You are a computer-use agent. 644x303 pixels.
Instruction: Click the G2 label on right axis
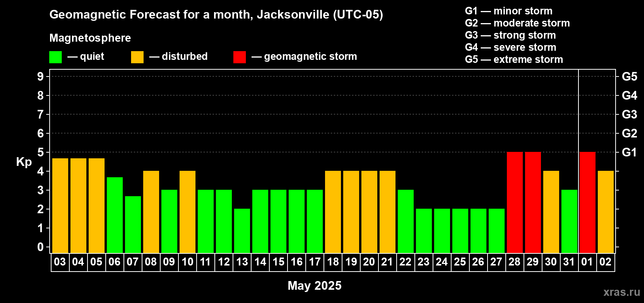[629, 133]
